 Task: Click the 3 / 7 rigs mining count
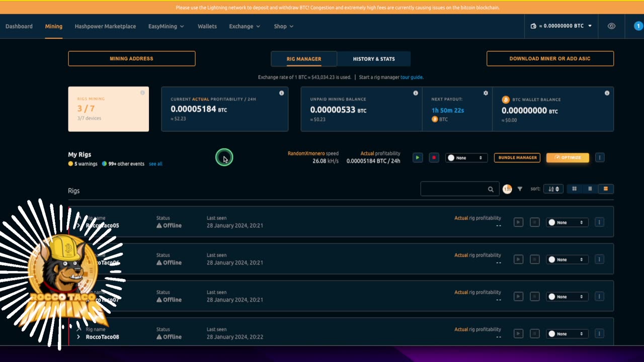point(86,109)
